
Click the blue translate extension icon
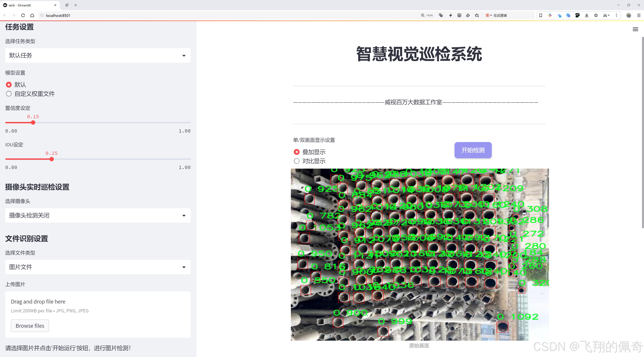568,15
